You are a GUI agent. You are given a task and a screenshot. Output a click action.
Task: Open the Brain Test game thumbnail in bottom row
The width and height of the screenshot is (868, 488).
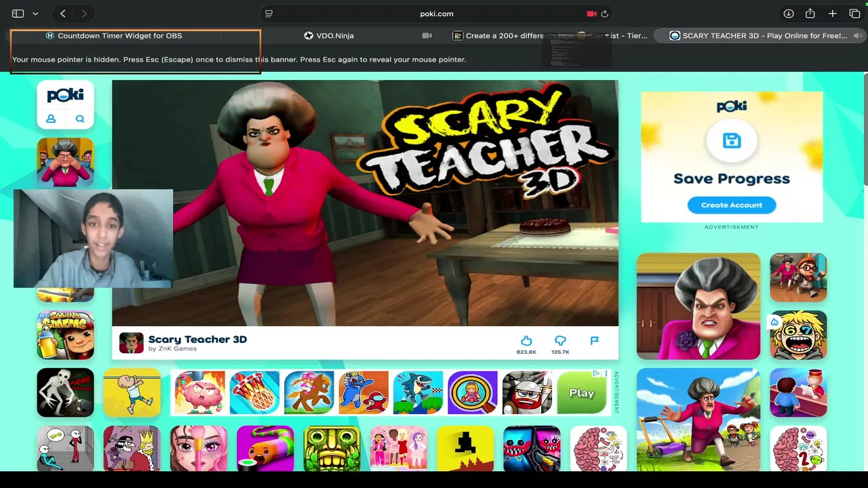click(x=598, y=448)
